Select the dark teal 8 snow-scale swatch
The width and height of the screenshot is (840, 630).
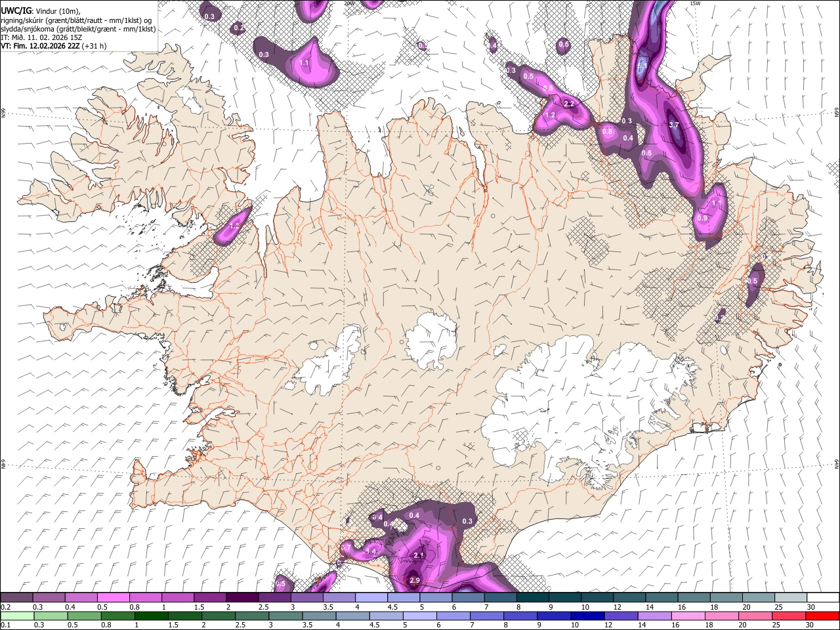coord(533,598)
